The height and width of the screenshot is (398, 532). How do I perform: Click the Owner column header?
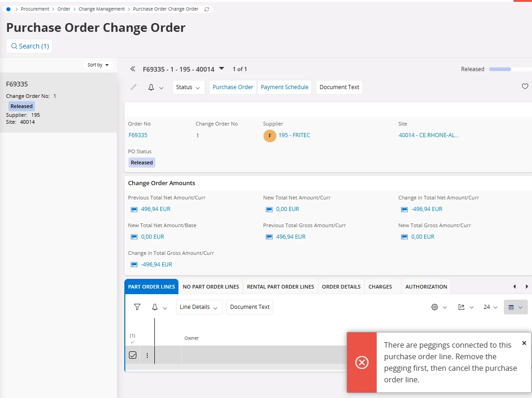192,338
